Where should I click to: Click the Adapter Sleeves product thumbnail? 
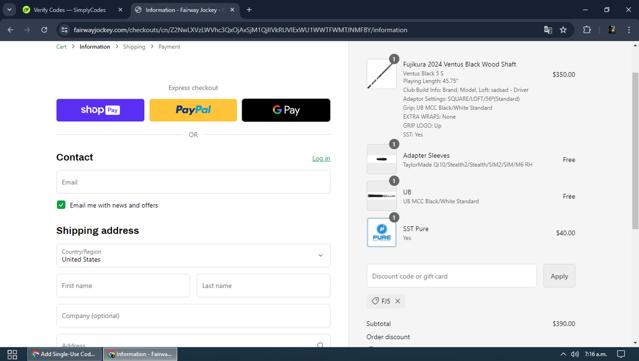point(381,159)
